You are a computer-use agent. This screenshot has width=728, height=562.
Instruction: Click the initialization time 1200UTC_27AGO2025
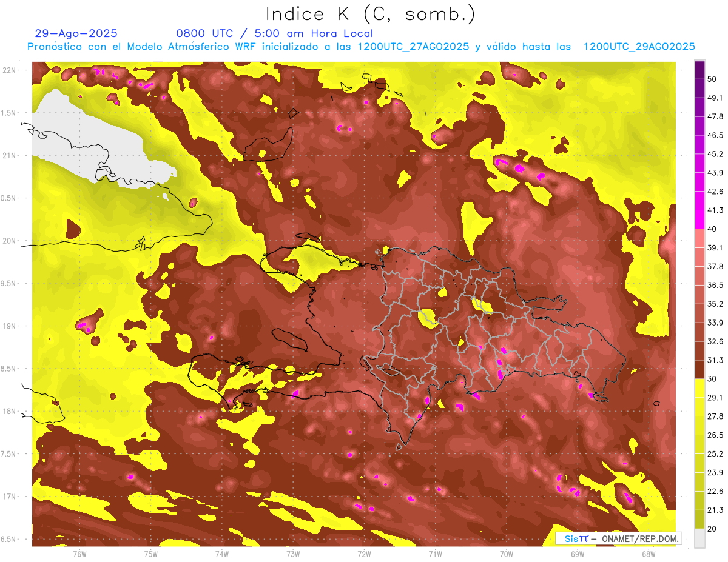coord(413,47)
